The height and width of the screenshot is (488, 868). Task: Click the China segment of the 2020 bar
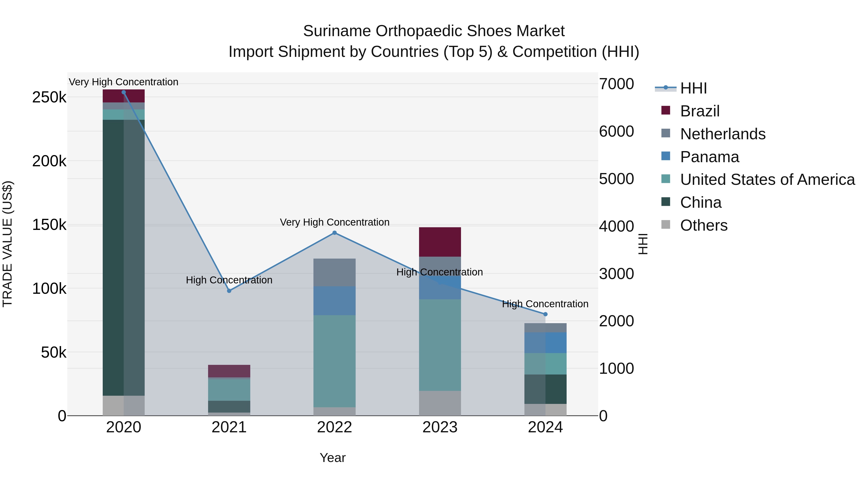coord(124,258)
